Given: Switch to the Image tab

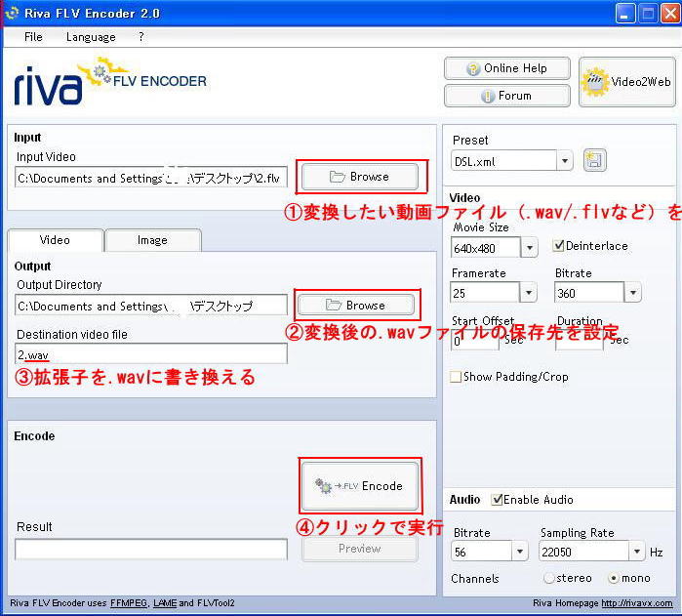Looking at the screenshot, I should (152, 240).
